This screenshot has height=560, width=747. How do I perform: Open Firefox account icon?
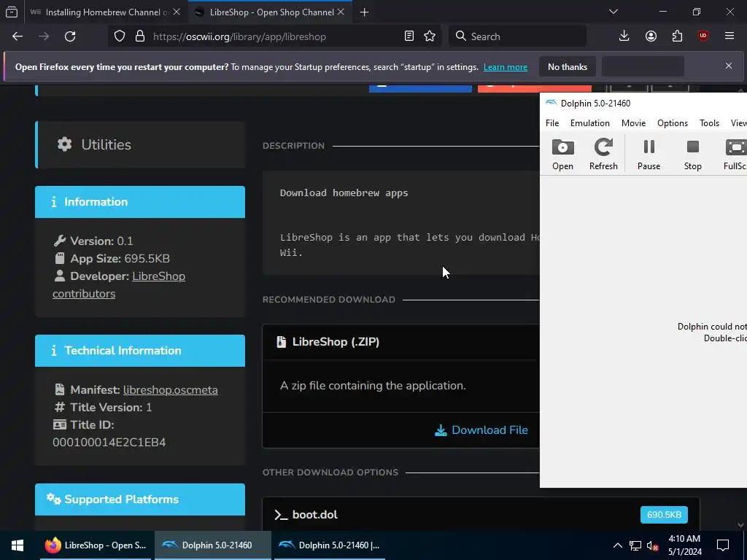pyautogui.click(x=651, y=36)
